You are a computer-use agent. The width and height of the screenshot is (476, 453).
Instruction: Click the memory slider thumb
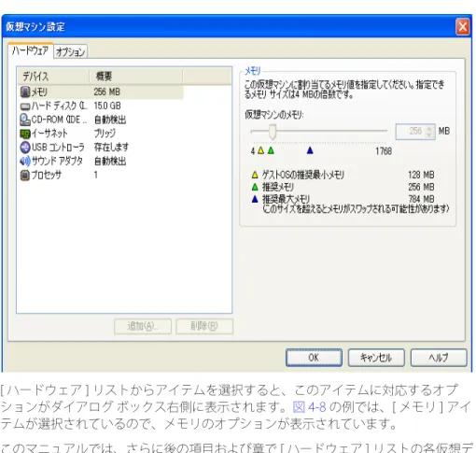[273, 132]
